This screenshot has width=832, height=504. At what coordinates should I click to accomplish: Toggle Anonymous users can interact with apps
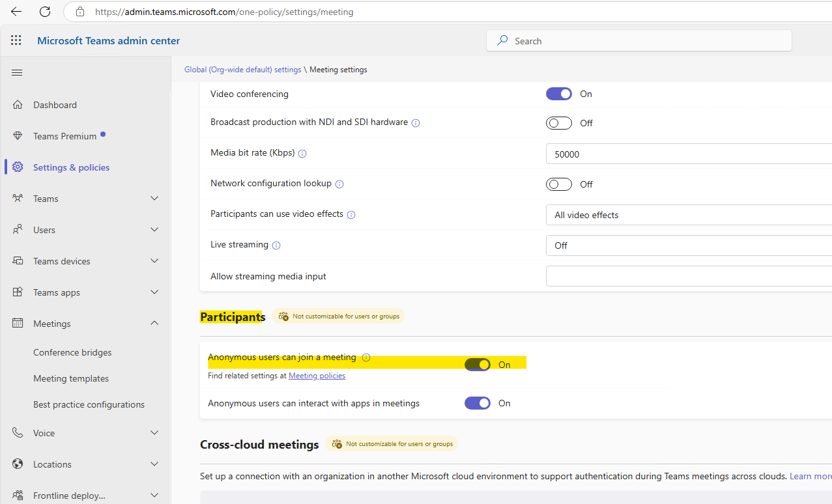click(x=478, y=403)
